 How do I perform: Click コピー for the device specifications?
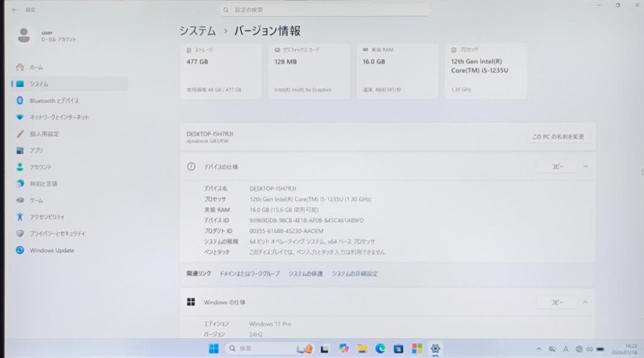pyautogui.click(x=557, y=166)
